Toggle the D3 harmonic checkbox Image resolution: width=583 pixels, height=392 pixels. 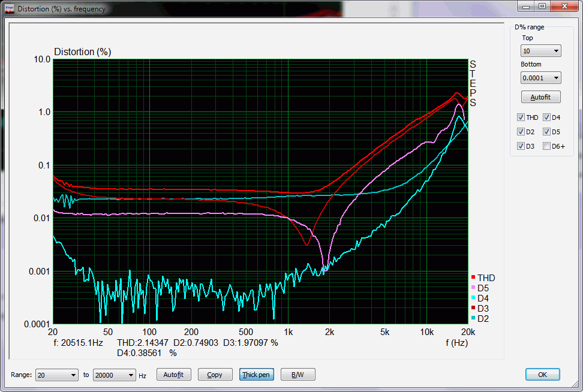[x=521, y=146]
